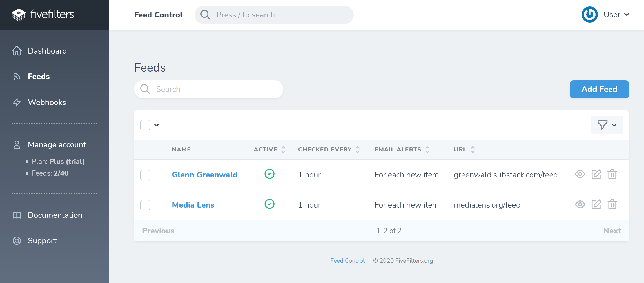
Task: View the Glenn Greenwald feed via eye icon
Action: (x=580, y=175)
